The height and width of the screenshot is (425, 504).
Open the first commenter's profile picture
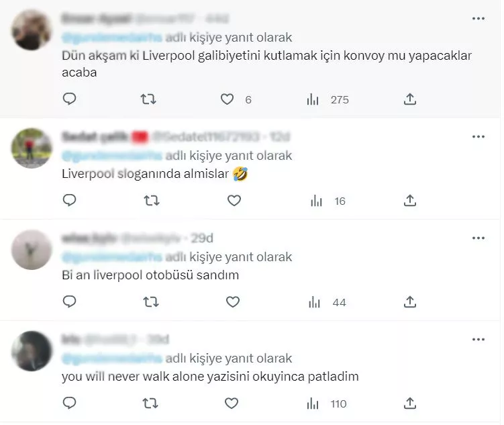tap(31, 30)
